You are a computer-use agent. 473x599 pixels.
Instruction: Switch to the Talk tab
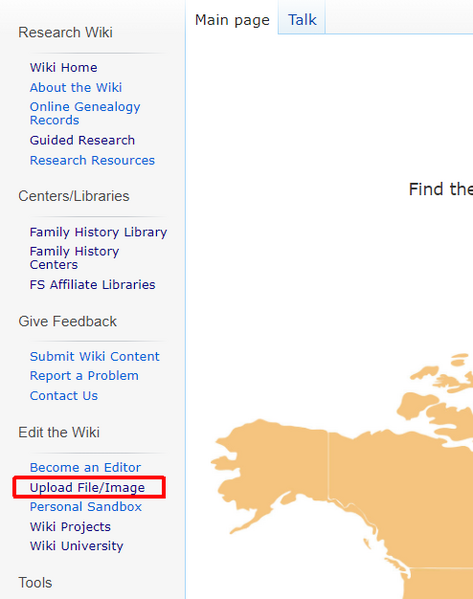pyautogui.click(x=302, y=19)
